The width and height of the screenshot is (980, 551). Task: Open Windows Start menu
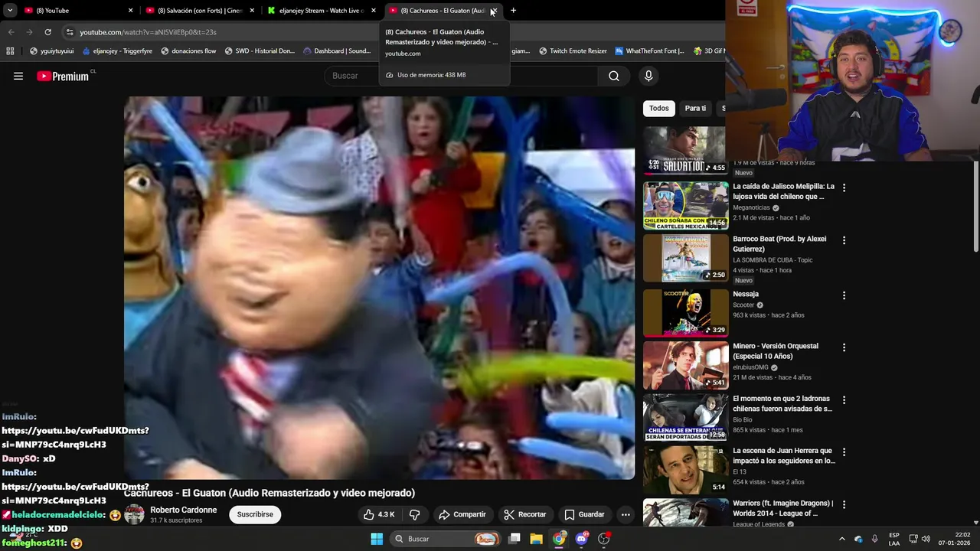pyautogui.click(x=377, y=539)
